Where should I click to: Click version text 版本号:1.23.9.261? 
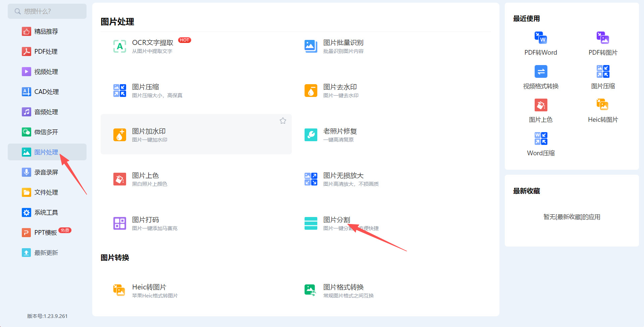(x=47, y=316)
